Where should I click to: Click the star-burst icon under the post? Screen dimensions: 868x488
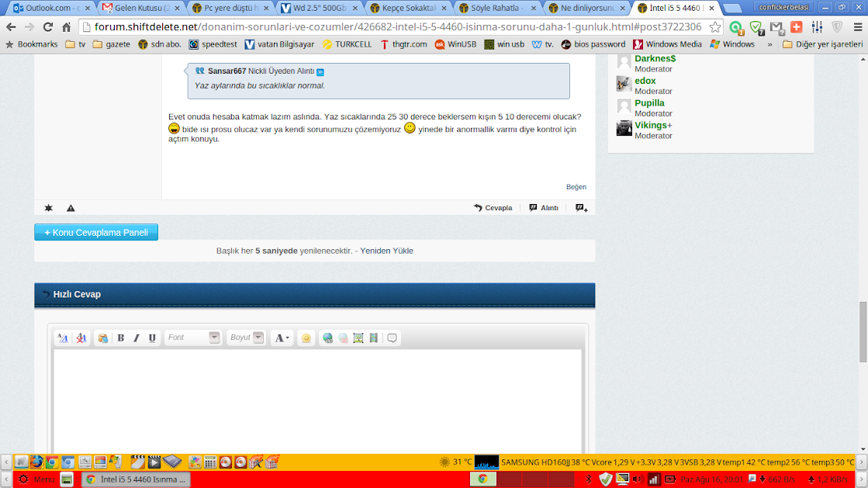click(x=49, y=208)
